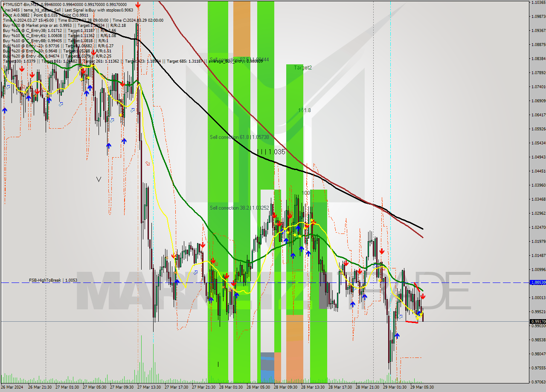This screenshot has width=546, height=392.
Task: Click the 1.0346 price scale value
Action: [538, 199]
